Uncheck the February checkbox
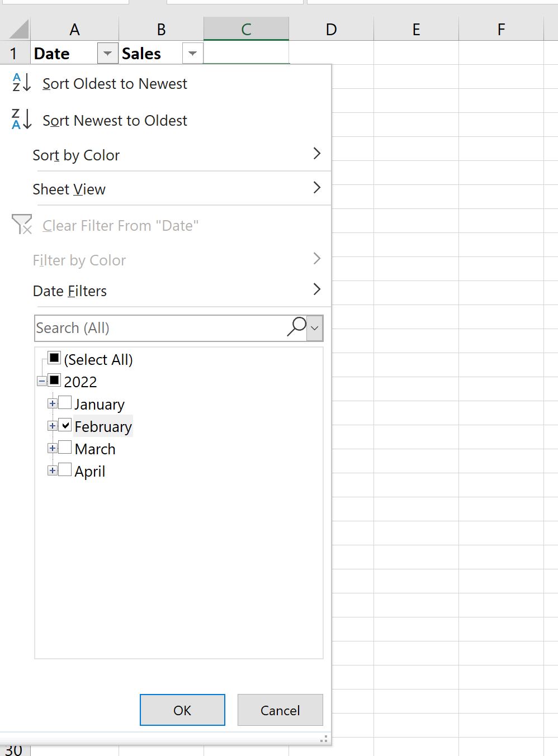Screen dimensions: 558x756 pyautogui.click(x=65, y=425)
